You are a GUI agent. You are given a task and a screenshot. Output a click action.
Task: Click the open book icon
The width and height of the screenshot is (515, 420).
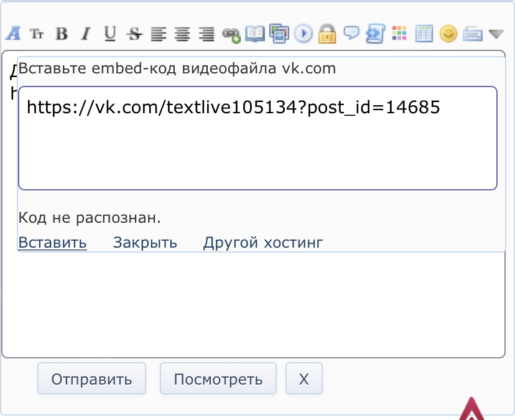[255, 34]
